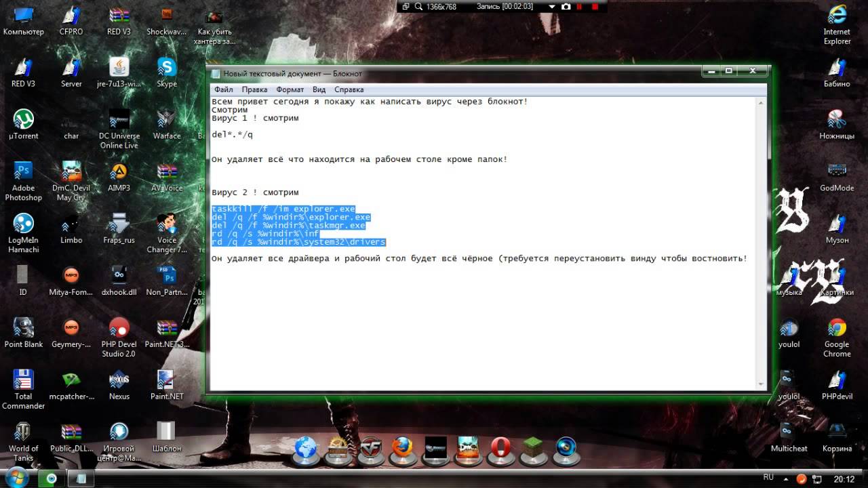Screen dimensions: 868x488
Task: Stop the screen recording
Action: pos(595,7)
